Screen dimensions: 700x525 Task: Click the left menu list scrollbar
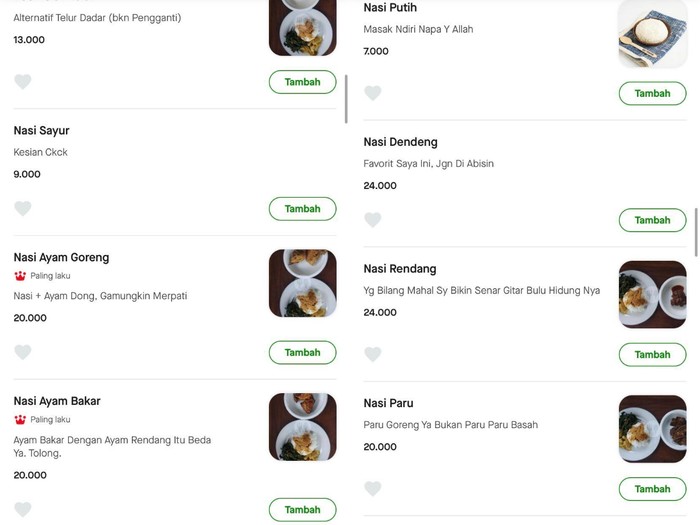click(346, 98)
